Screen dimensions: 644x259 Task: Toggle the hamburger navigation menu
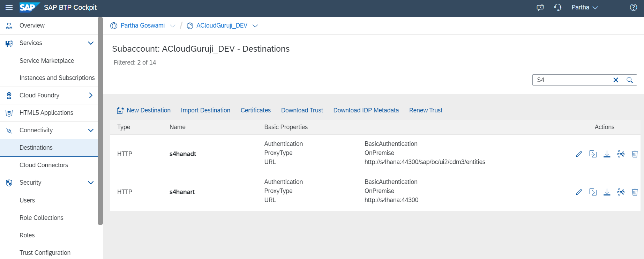(x=9, y=8)
